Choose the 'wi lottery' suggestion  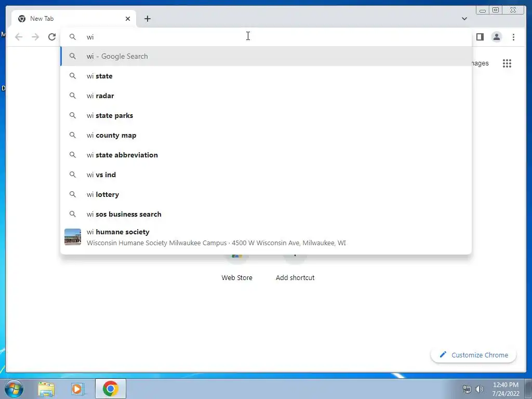tap(266, 194)
